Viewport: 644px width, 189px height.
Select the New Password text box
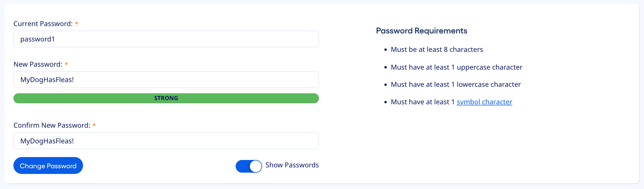coord(166,79)
